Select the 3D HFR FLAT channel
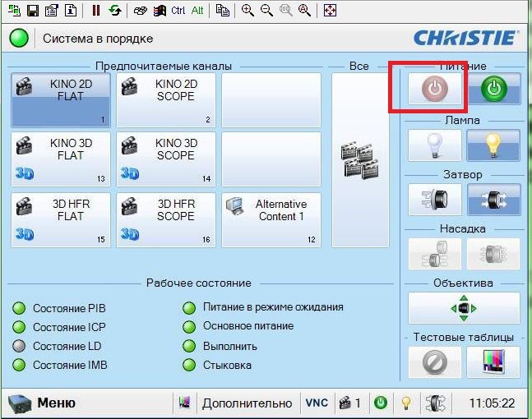This screenshot has width=532, height=419. (61, 220)
